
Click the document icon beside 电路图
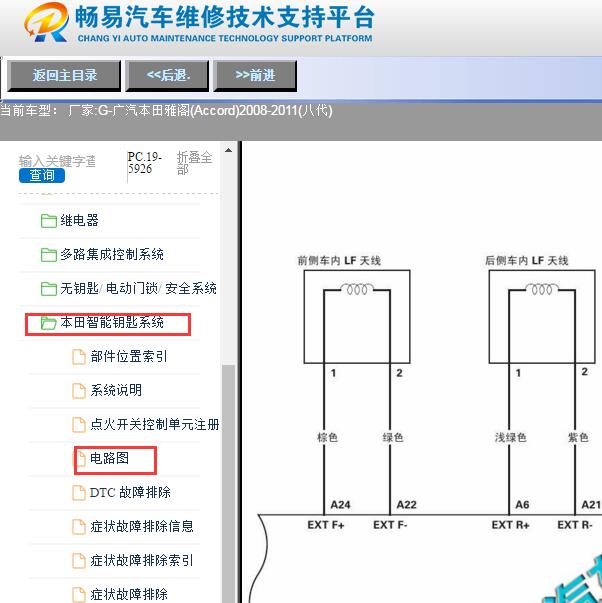(80, 458)
